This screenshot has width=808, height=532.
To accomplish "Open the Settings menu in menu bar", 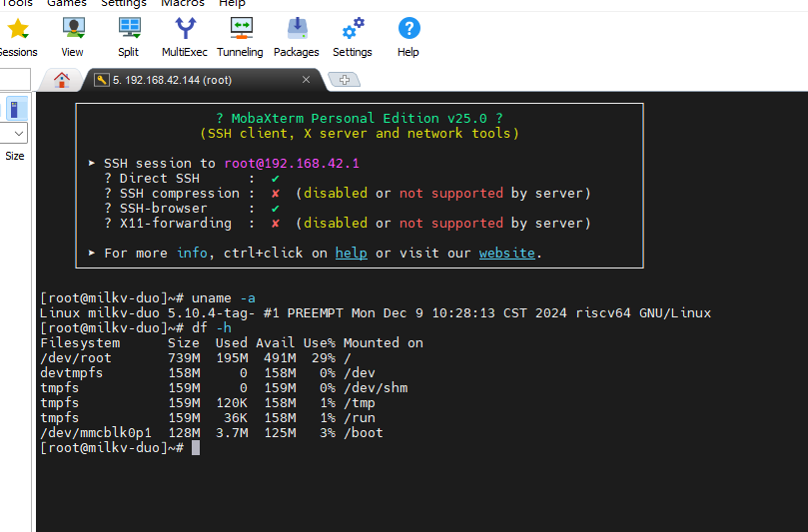I will coord(123,4).
